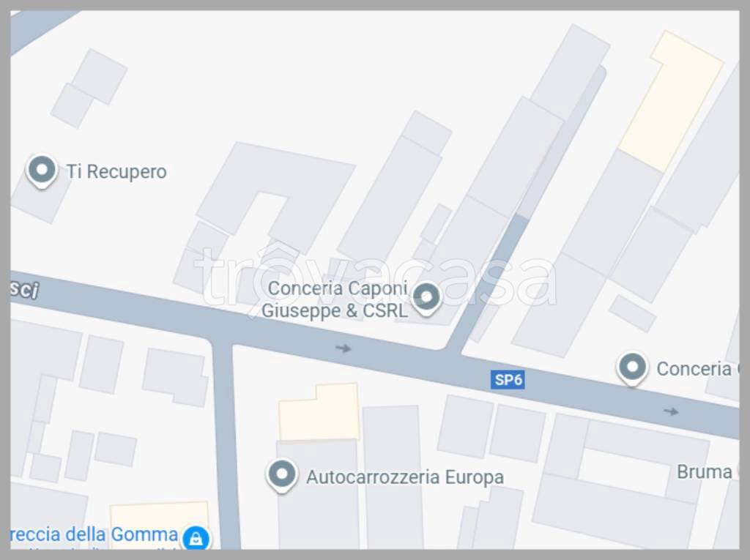Open the Conceria Caponi Giuseppe & CSRL label
This screenshot has width=750, height=560.
tap(335, 299)
